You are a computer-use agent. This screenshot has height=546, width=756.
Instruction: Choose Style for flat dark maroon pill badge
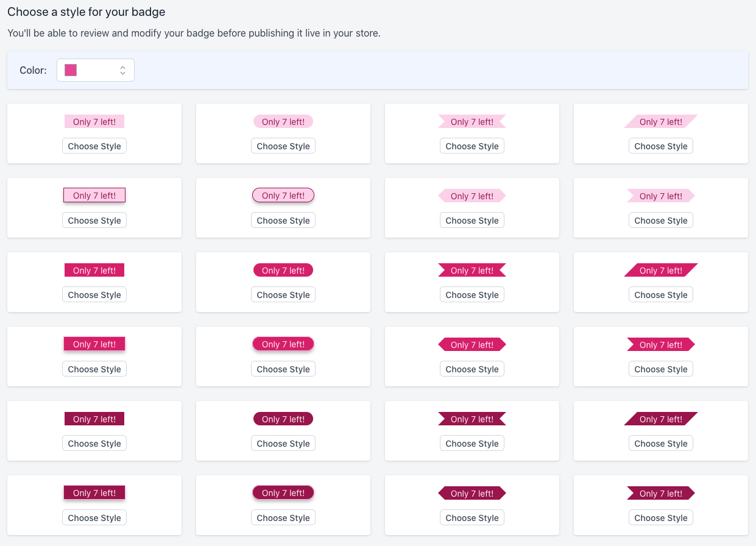(283, 444)
